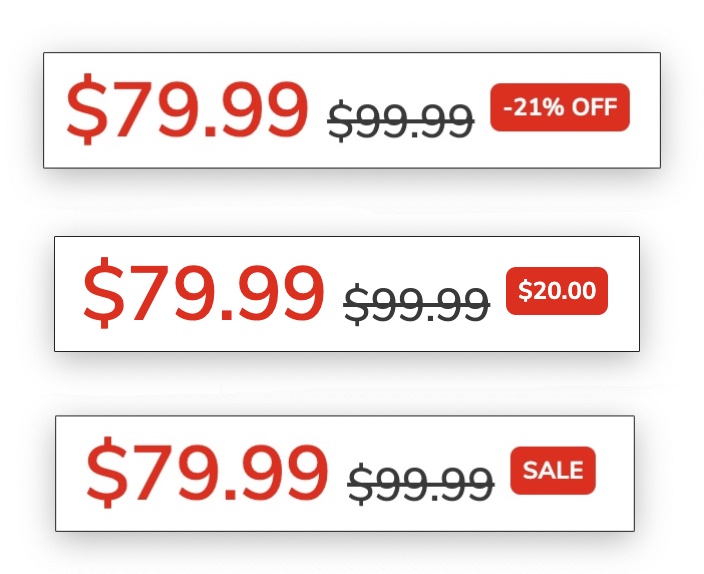This screenshot has width=704, height=574.
Task: Click crossed-out $99.99 next to -21% OFF
Action: [400, 122]
